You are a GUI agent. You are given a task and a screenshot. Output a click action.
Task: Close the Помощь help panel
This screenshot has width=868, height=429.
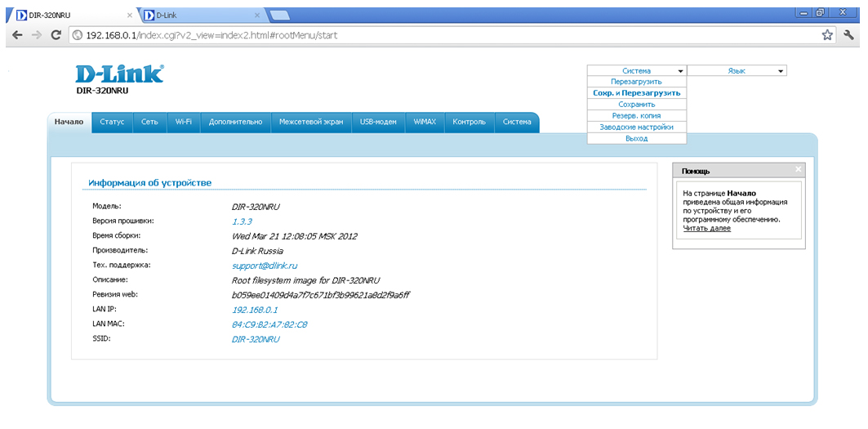pyautogui.click(x=799, y=169)
